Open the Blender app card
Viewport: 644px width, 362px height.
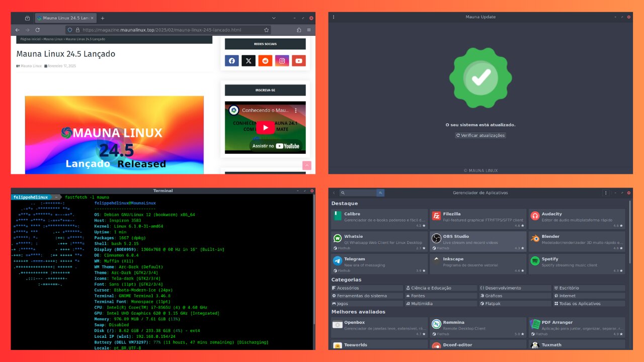pyautogui.click(x=577, y=242)
